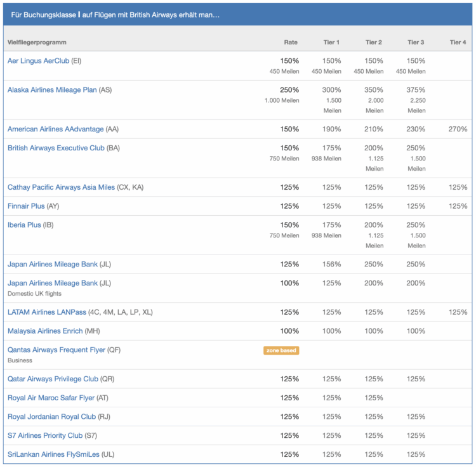Click Qantas Airways Frequent Flyer link
Screen dimensions: 476x467
click(56, 350)
